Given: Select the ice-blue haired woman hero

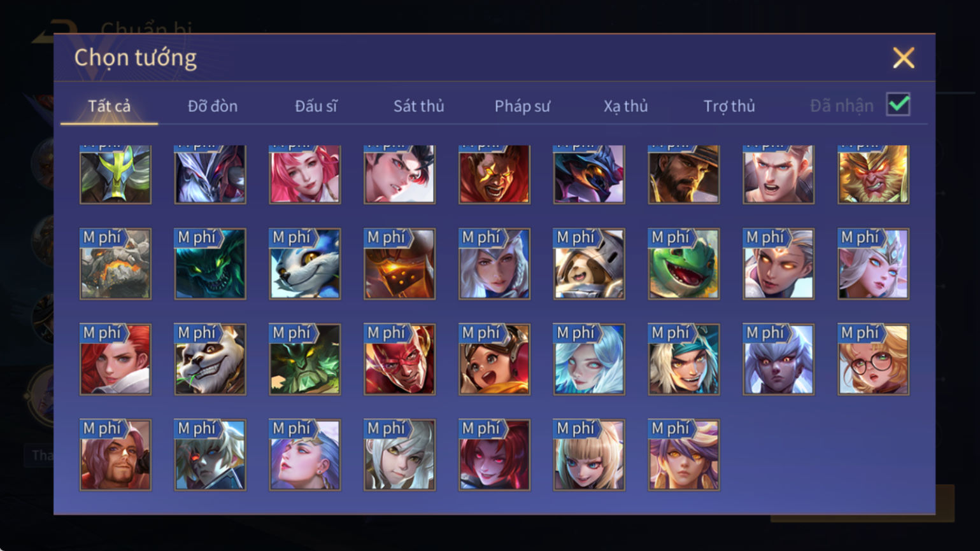Looking at the screenshot, I should (589, 359).
